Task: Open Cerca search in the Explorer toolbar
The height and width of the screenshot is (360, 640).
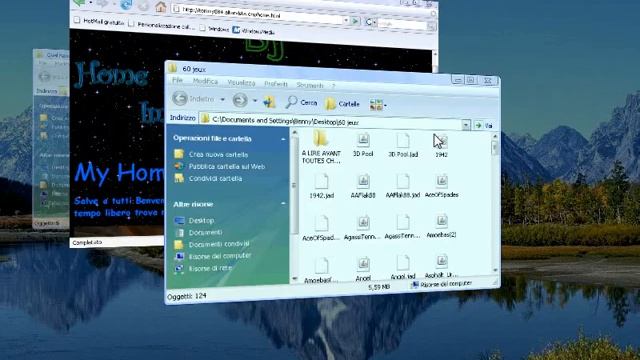Action: (301, 102)
